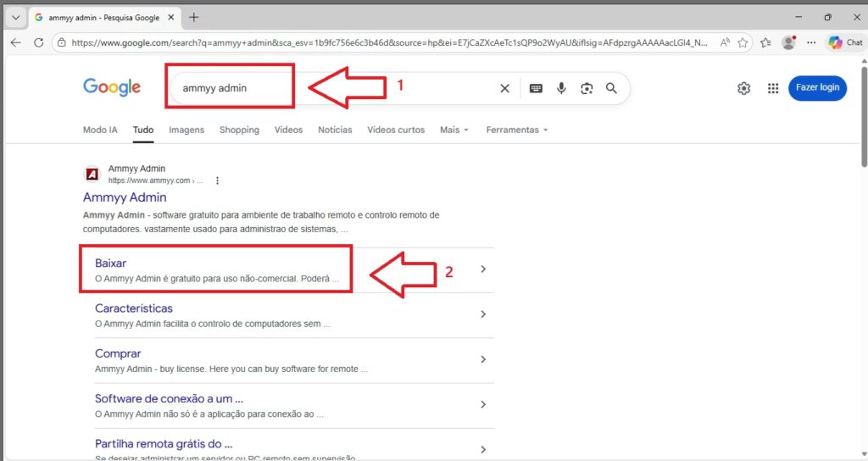Clear the search box with the X icon

click(504, 88)
